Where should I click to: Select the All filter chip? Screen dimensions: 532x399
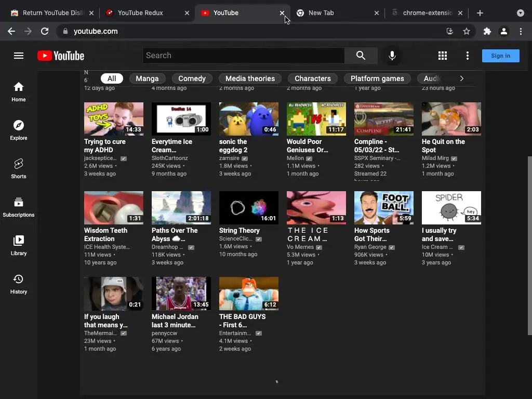112,78
